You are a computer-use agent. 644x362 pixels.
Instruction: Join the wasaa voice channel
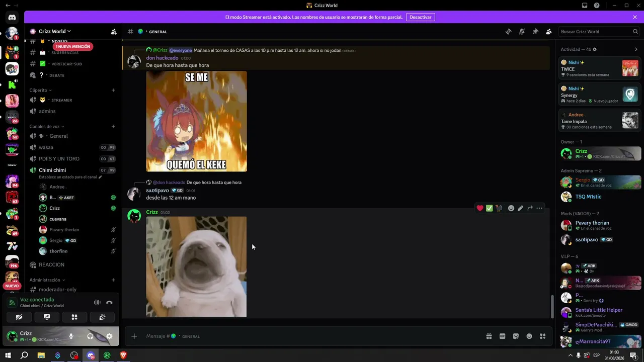tap(73, 147)
